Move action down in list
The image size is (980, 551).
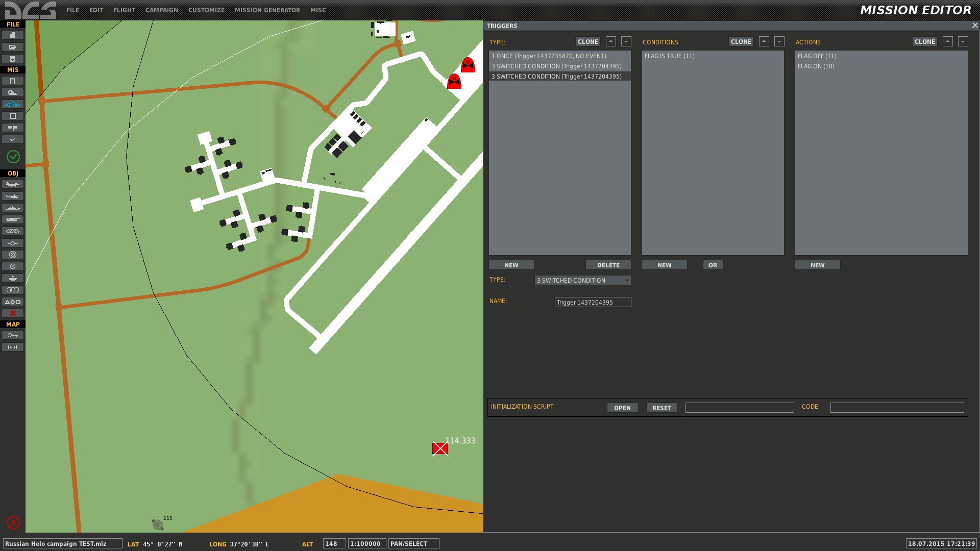coord(963,42)
